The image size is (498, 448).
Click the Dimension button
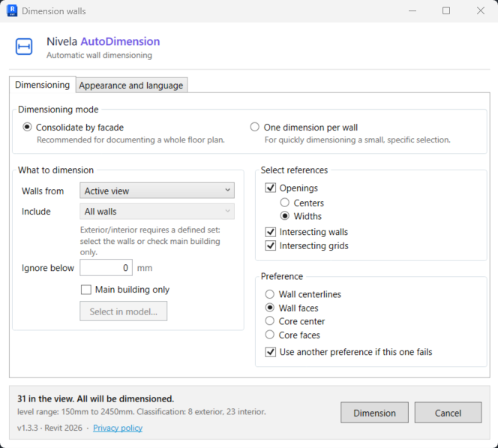374,413
